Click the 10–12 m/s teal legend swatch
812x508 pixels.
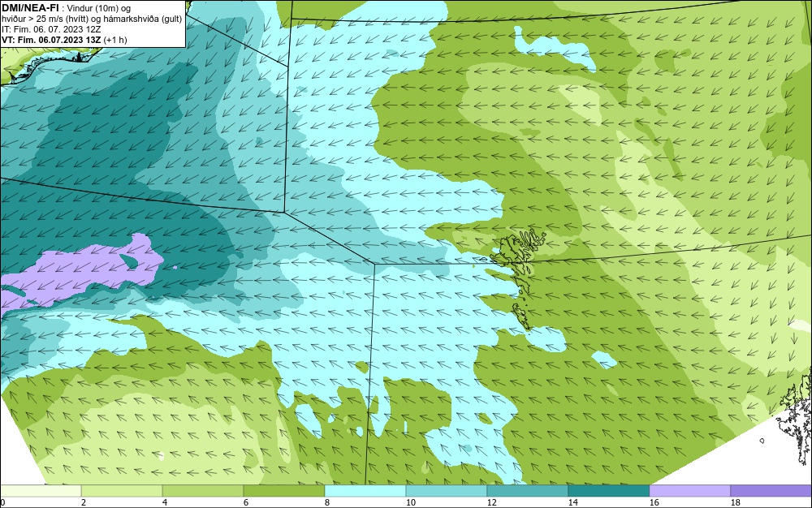tap(447, 491)
